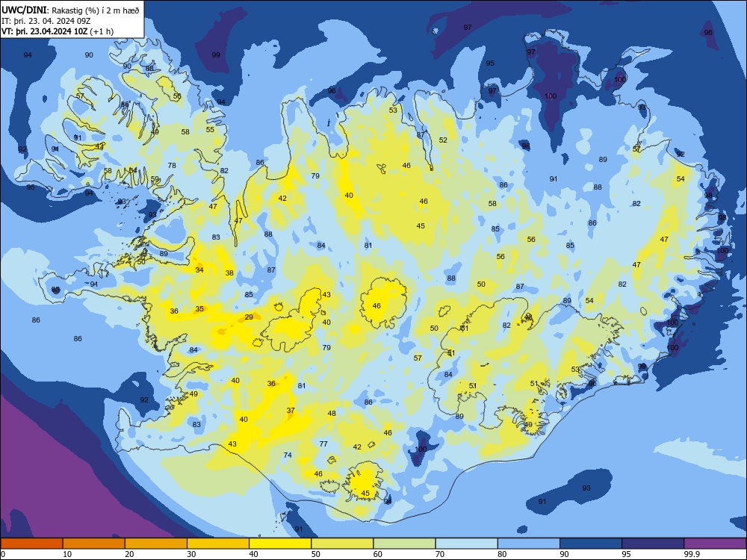Click the 'IT: þri. 23. 04. 2024 09Z' line
Viewport: 747px width, 560px height.
coord(46,21)
